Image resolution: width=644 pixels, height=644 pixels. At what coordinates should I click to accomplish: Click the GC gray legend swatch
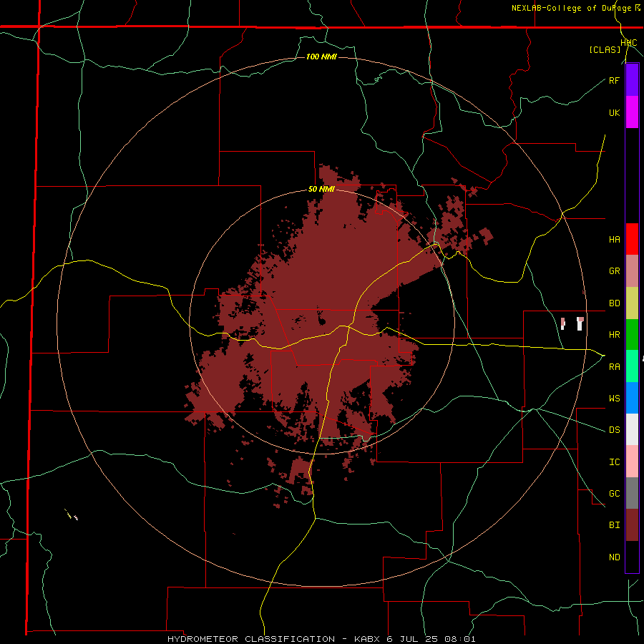[x=632, y=493]
